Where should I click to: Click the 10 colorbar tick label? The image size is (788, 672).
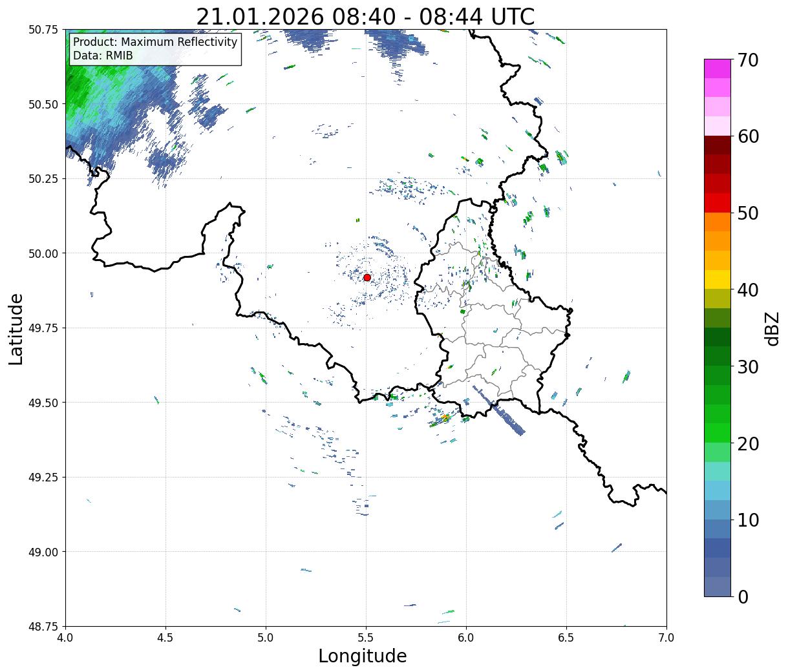(747, 520)
